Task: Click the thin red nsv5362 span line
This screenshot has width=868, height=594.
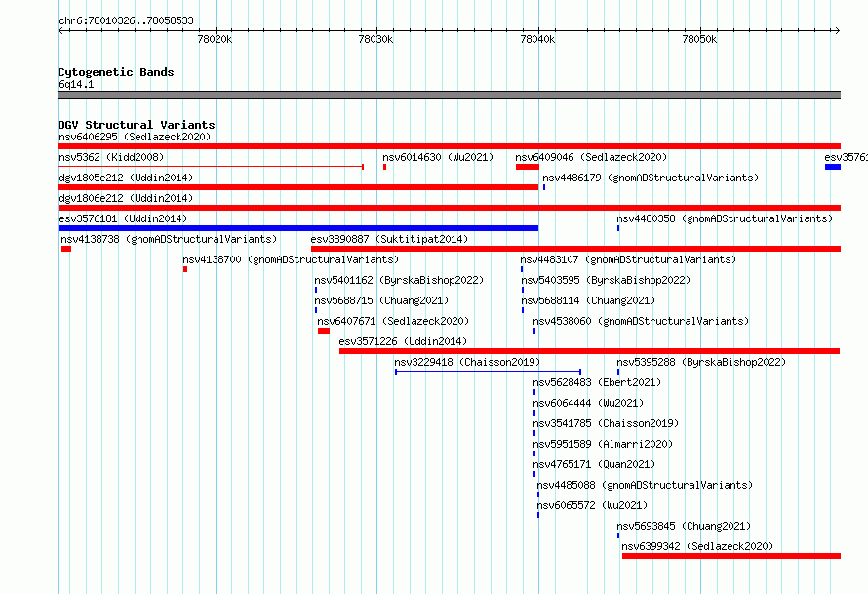Action: point(211,166)
